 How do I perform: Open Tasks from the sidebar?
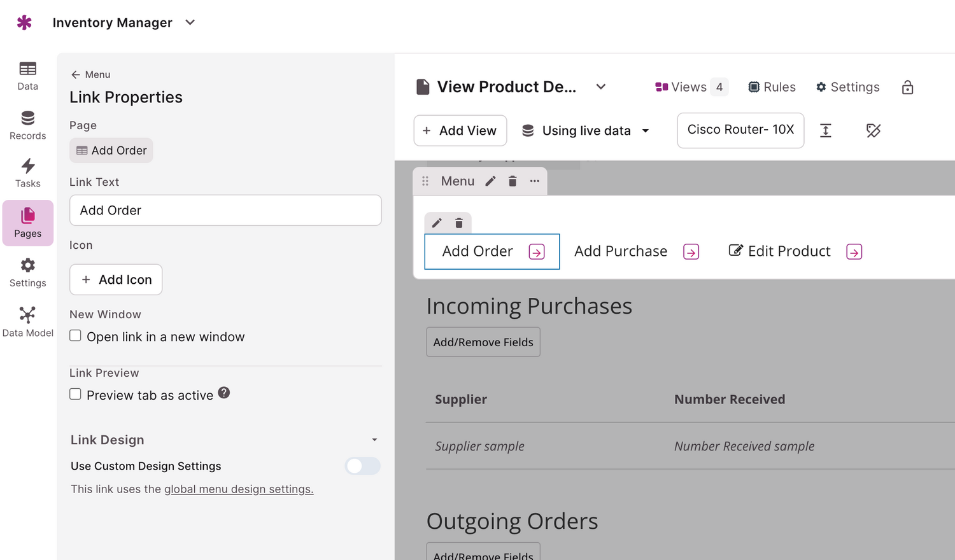pos(27,174)
